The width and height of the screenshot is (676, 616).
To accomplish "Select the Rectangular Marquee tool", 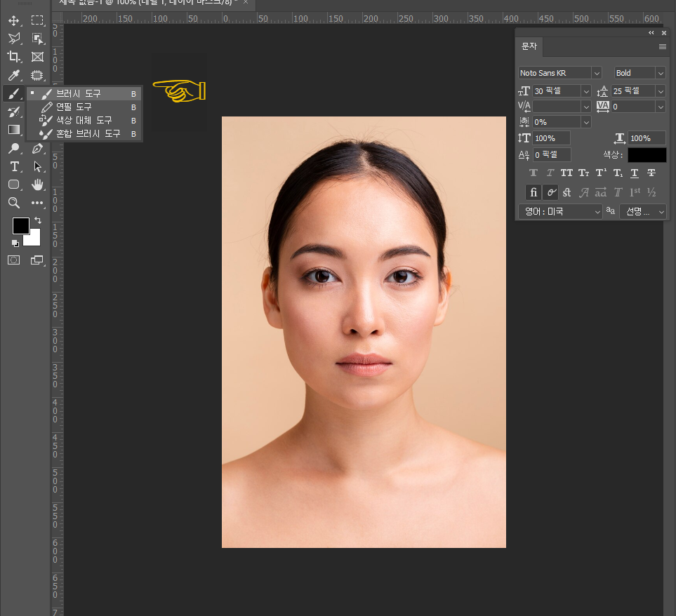I will coord(37,20).
